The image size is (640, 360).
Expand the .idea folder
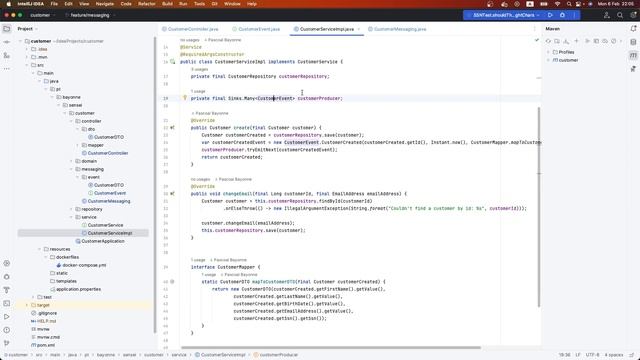pos(27,49)
